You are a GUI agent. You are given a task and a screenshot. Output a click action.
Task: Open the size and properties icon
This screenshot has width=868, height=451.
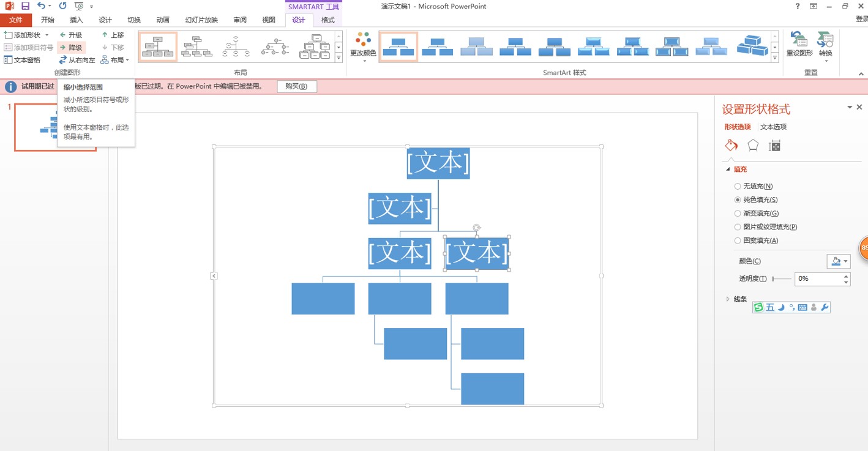[x=774, y=146]
